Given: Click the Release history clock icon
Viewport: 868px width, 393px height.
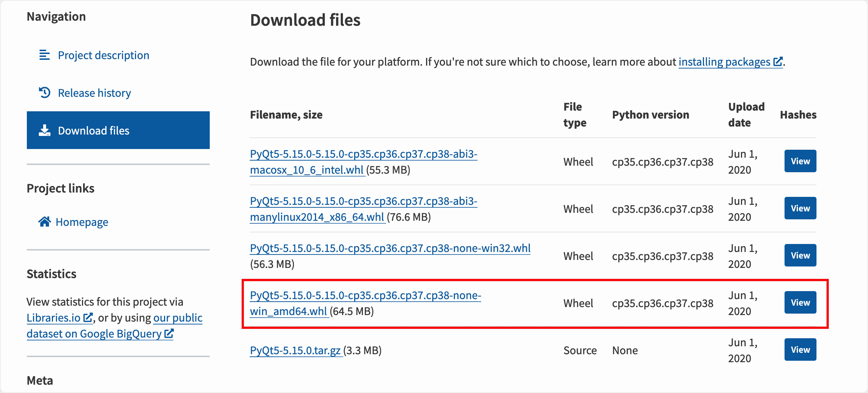Looking at the screenshot, I should click(x=44, y=93).
